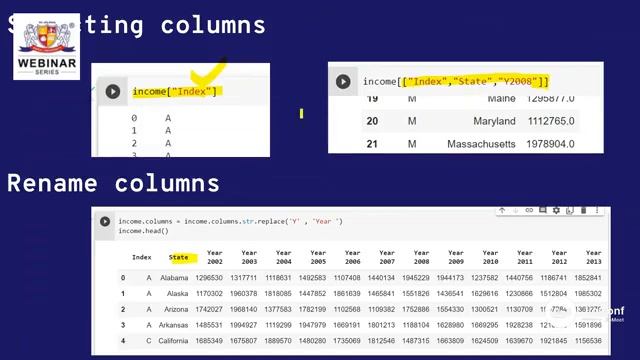
Task: Click the State column header
Action: click(178, 257)
